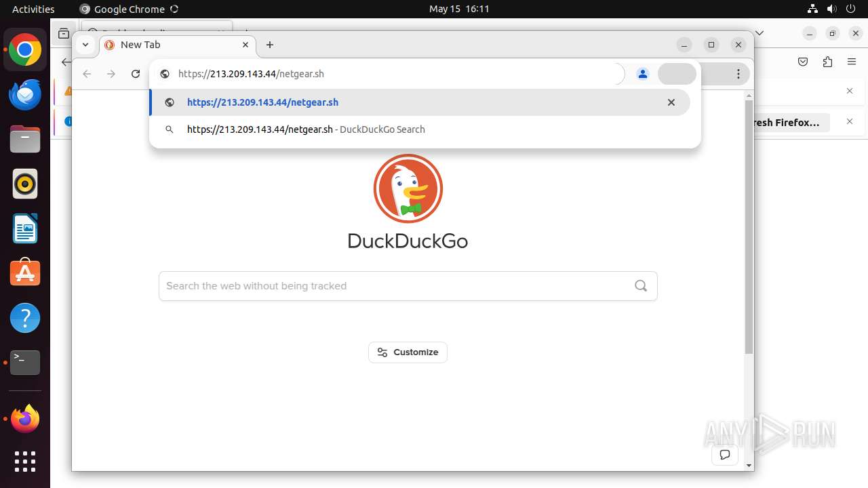
Task: Launch Thunderbird Mail from the dock
Action: pyautogui.click(x=25, y=95)
